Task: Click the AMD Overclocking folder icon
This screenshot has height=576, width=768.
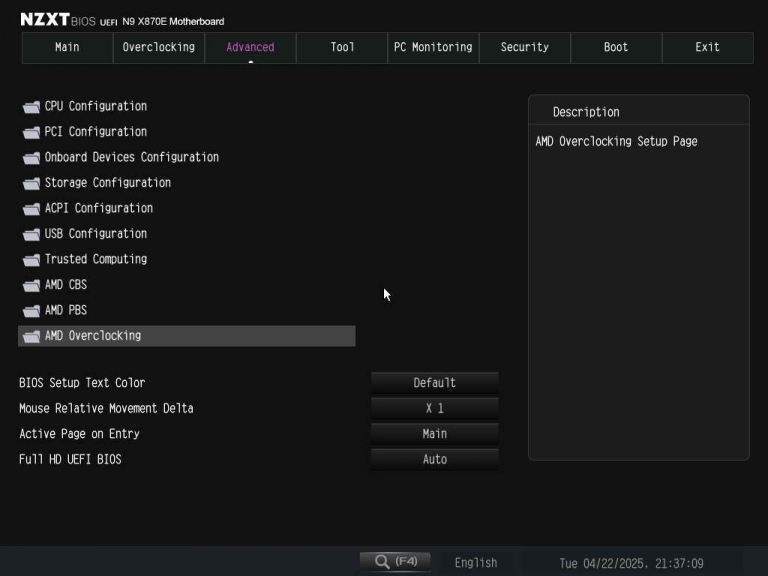Action: (x=31, y=336)
